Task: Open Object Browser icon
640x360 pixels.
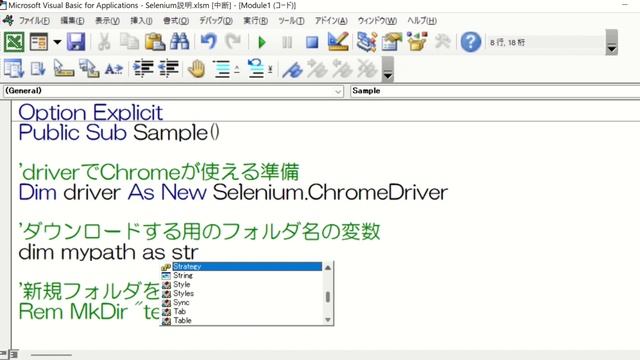Action: pyautogui.click(x=417, y=42)
